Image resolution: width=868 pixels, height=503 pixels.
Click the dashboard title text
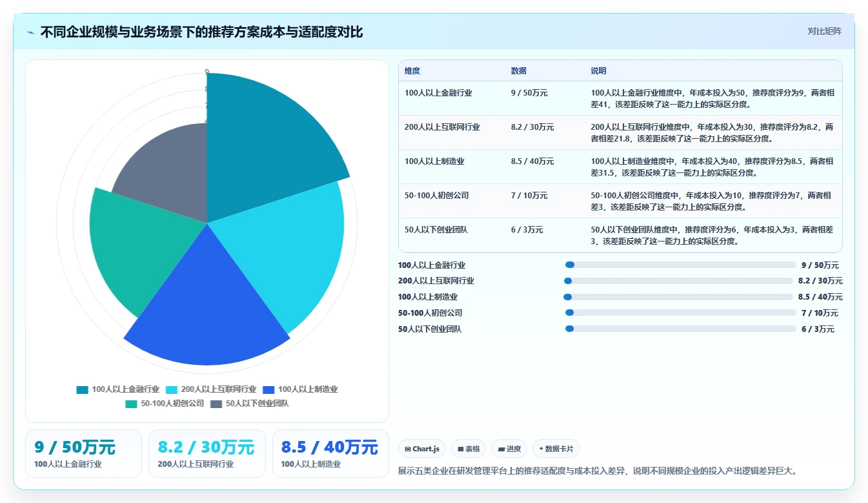(x=201, y=32)
